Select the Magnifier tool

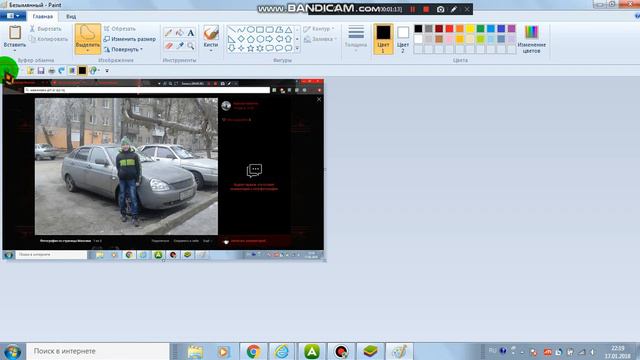tap(191, 46)
